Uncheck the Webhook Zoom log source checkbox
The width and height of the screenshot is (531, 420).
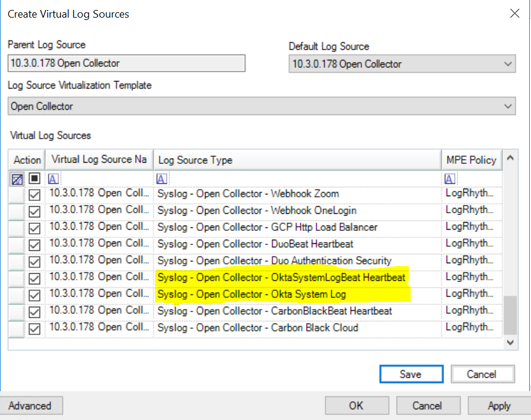point(34,194)
